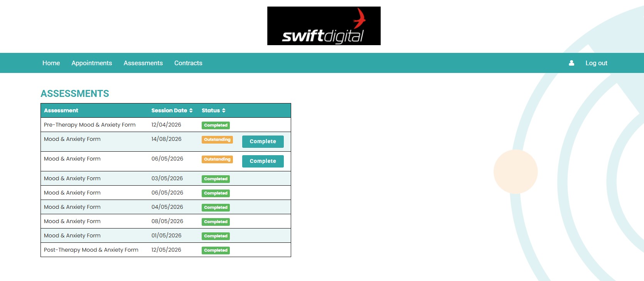Click Completed badge for Post-Therapy form

click(x=216, y=251)
